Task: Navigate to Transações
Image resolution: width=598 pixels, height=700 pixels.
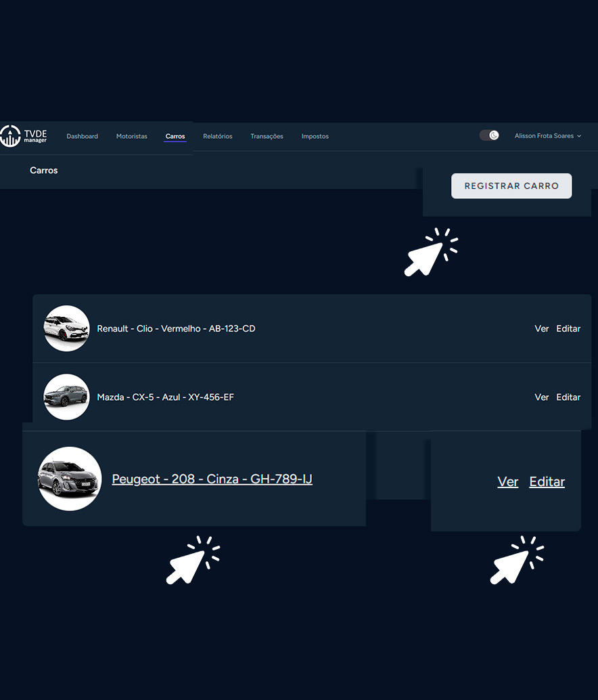Action: [x=267, y=136]
